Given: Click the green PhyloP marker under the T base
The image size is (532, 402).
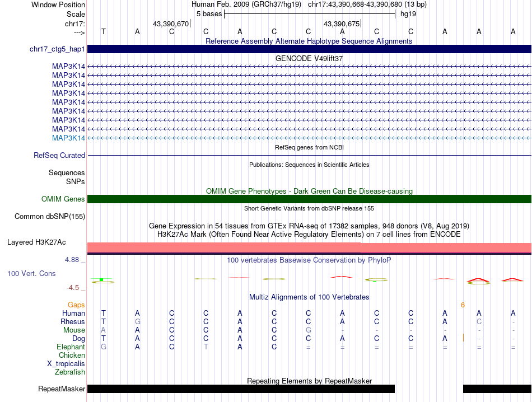Looking at the screenshot, I should coord(101,280).
